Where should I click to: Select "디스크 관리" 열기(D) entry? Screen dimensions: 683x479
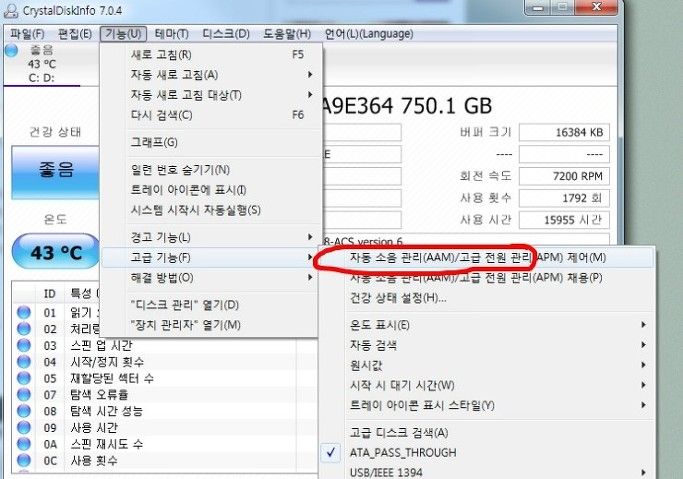tap(212, 305)
